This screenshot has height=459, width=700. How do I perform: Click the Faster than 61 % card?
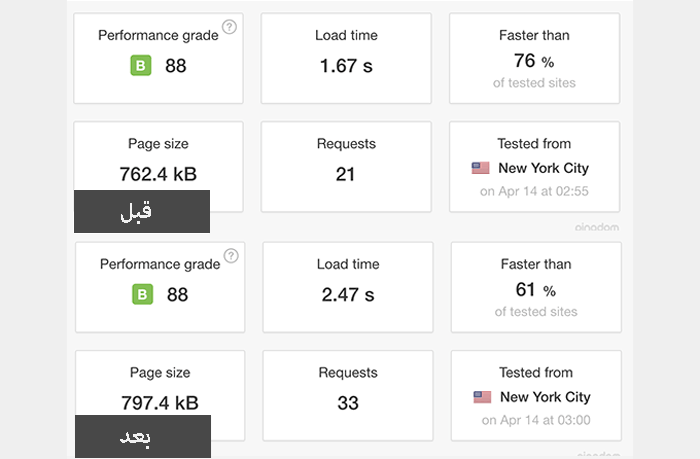coord(536,286)
